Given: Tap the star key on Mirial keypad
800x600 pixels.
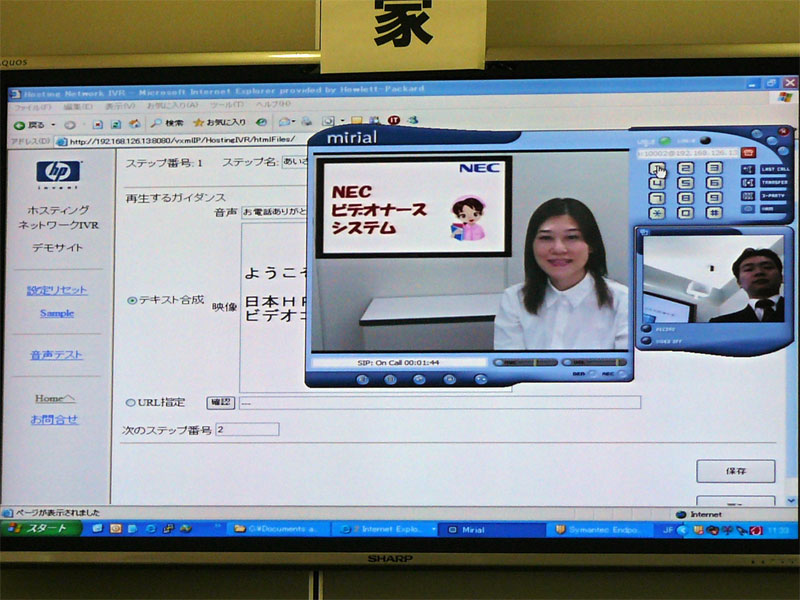Looking at the screenshot, I should [x=657, y=212].
